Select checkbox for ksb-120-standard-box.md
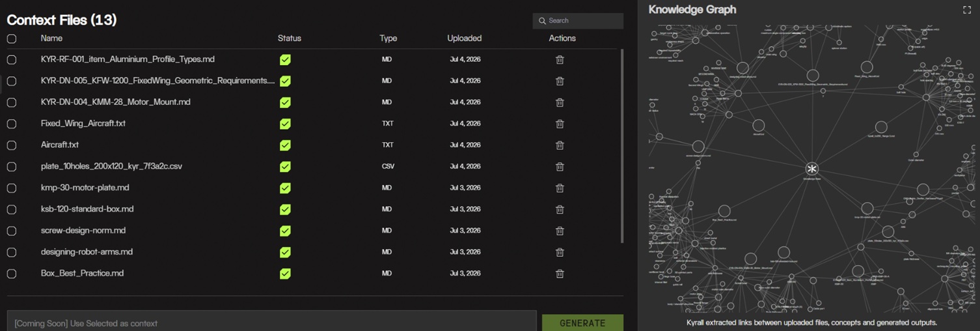The image size is (980, 331). point(12,210)
